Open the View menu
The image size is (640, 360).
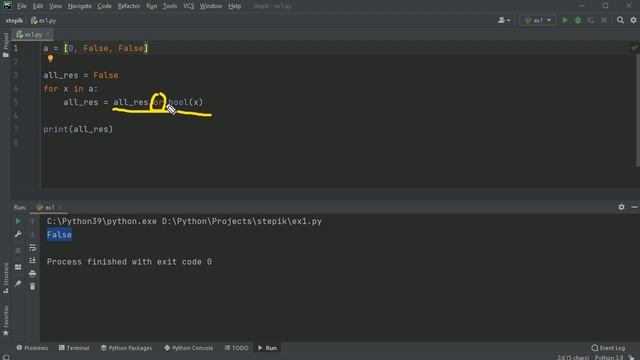pyautogui.click(x=55, y=6)
